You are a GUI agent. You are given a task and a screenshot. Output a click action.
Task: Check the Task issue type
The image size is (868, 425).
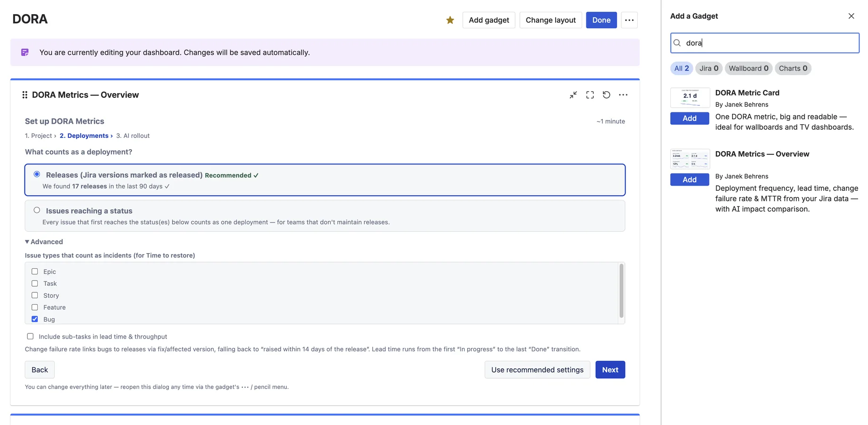[x=35, y=283]
